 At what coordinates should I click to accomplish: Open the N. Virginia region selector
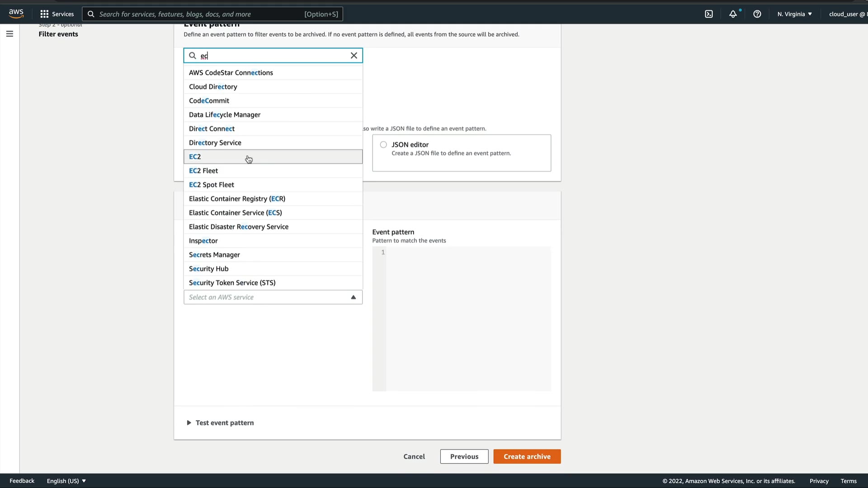[x=794, y=14]
